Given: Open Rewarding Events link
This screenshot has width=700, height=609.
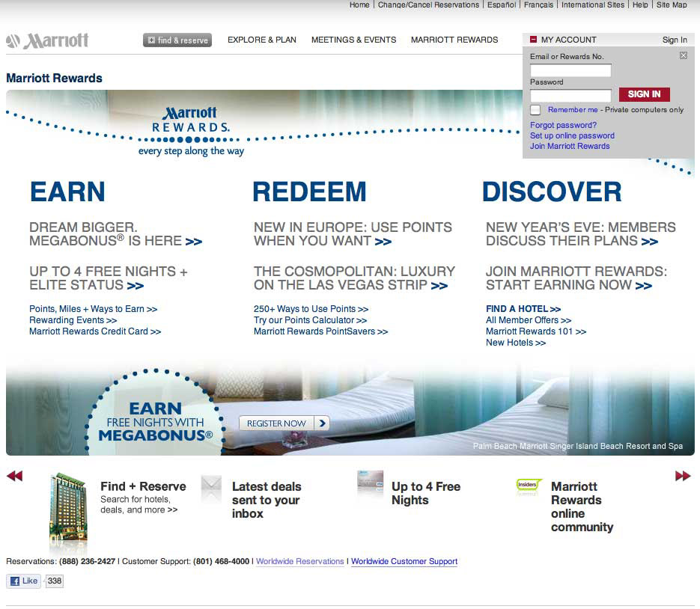Looking at the screenshot, I should 73,320.
